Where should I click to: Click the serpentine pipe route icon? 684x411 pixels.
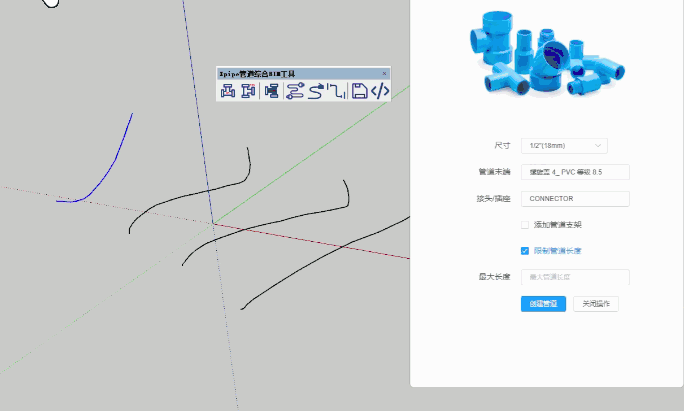pyautogui.click(x=295, y=92)
